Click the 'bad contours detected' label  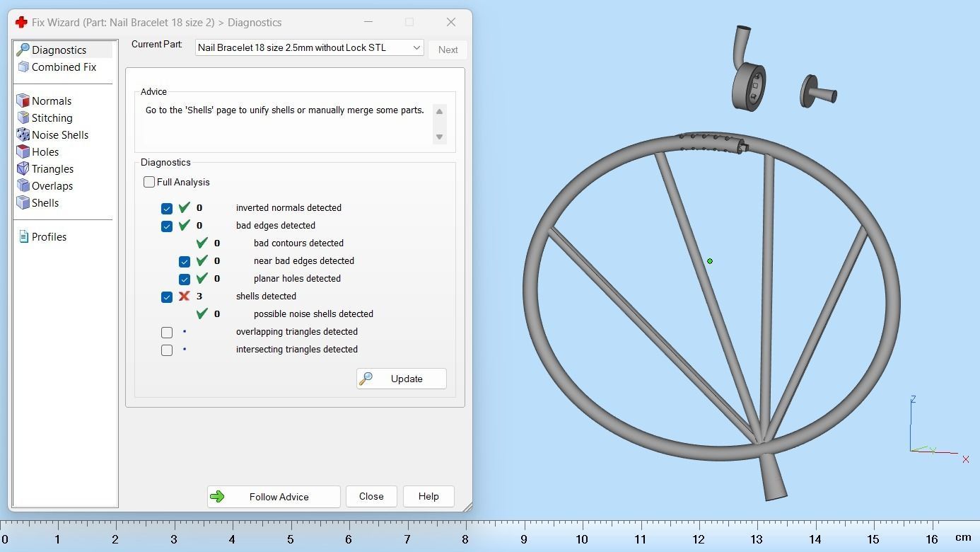tap(298, 243)
